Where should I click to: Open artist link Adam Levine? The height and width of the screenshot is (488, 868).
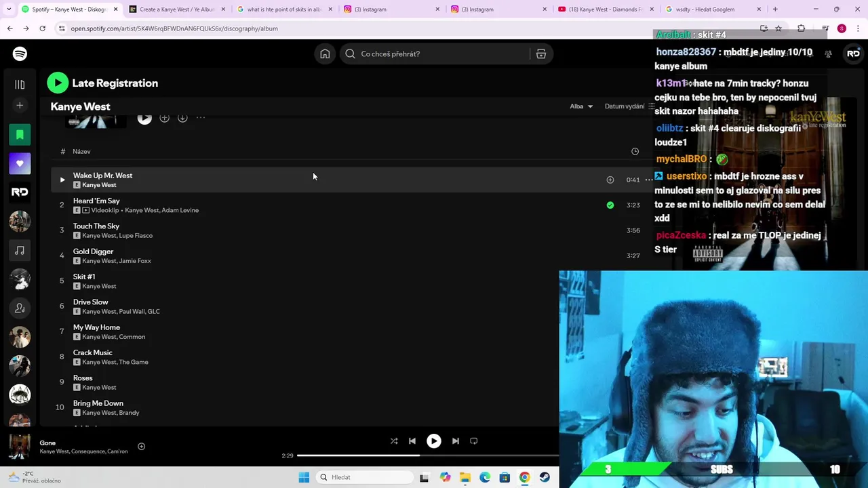[x=180, y=210]
